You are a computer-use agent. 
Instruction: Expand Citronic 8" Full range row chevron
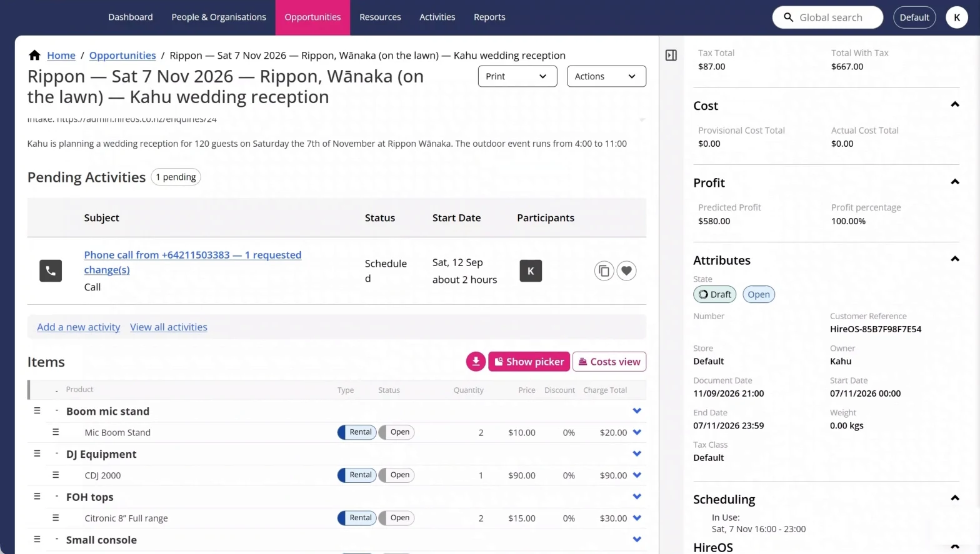pyautogui.click(x=637, y=518)
